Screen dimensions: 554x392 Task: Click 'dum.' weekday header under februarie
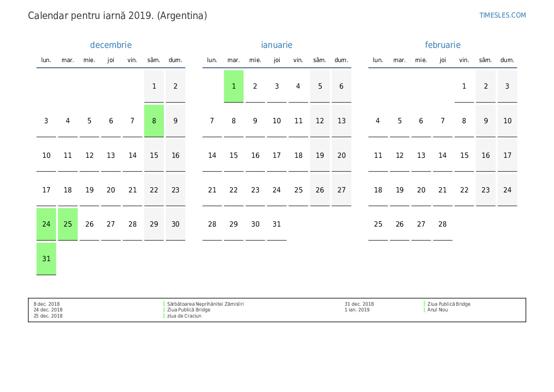coord(508,60)
